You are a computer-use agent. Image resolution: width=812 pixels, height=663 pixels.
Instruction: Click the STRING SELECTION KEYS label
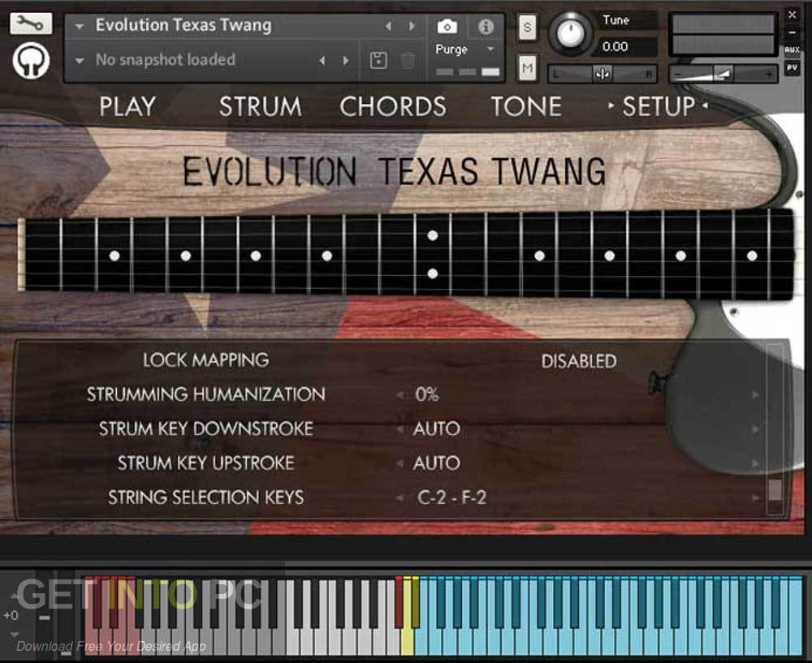coord(205,498)
